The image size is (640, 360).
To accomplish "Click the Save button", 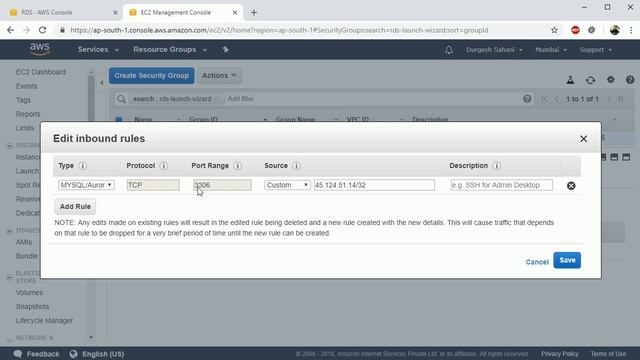I will coord(567,260).
